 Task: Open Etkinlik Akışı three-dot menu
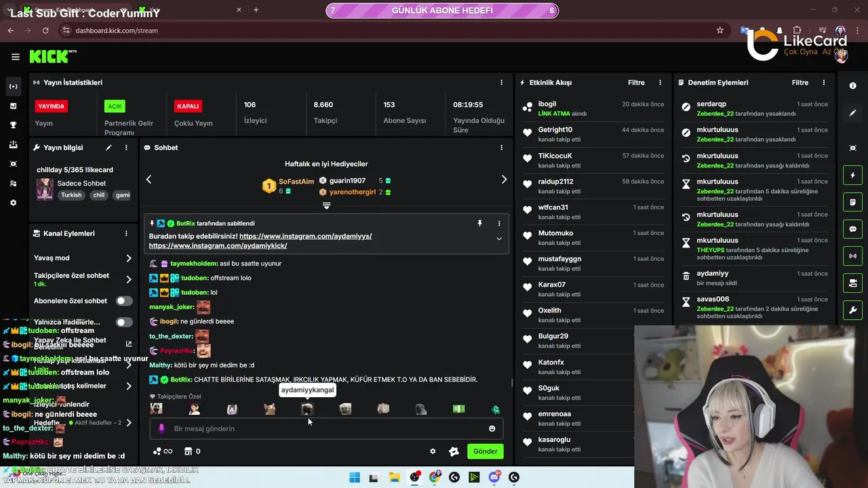pos(660,82)
